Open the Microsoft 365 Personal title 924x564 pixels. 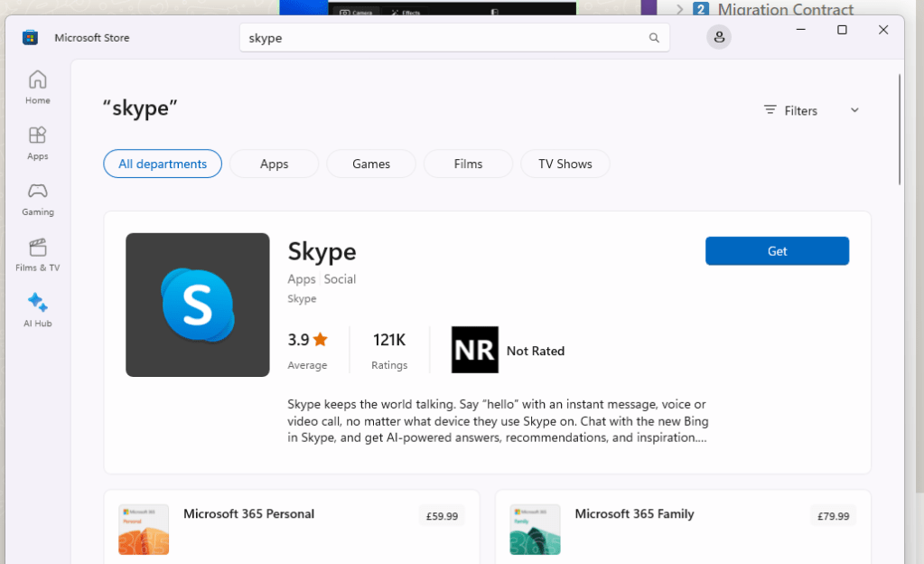click(x=248, y=514)
